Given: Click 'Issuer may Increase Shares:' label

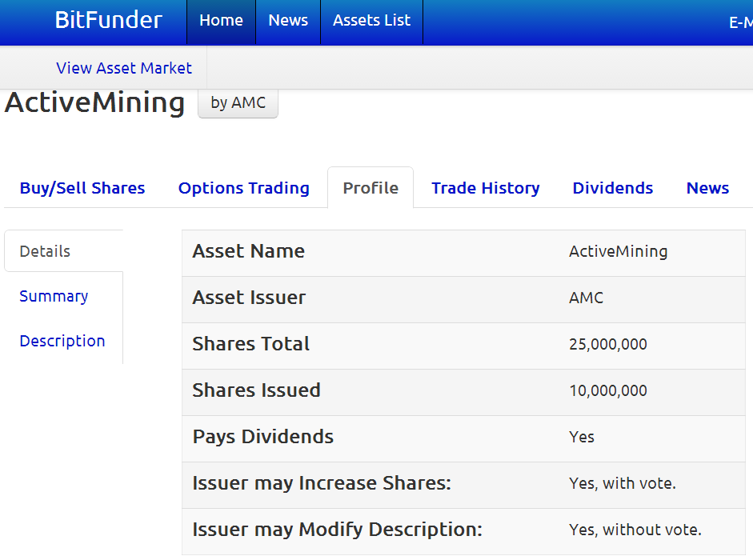Looking at the screenshot, I should 322,483.
